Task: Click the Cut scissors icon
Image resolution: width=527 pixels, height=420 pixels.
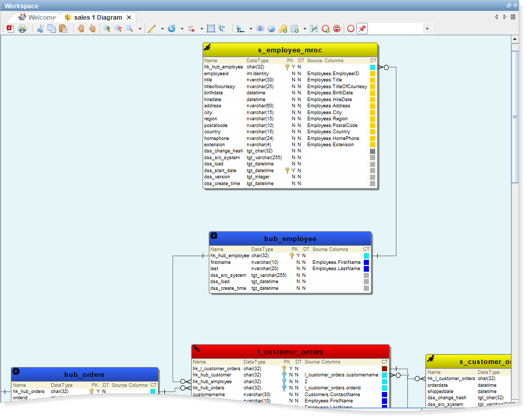Action: (x=40, y=29)
